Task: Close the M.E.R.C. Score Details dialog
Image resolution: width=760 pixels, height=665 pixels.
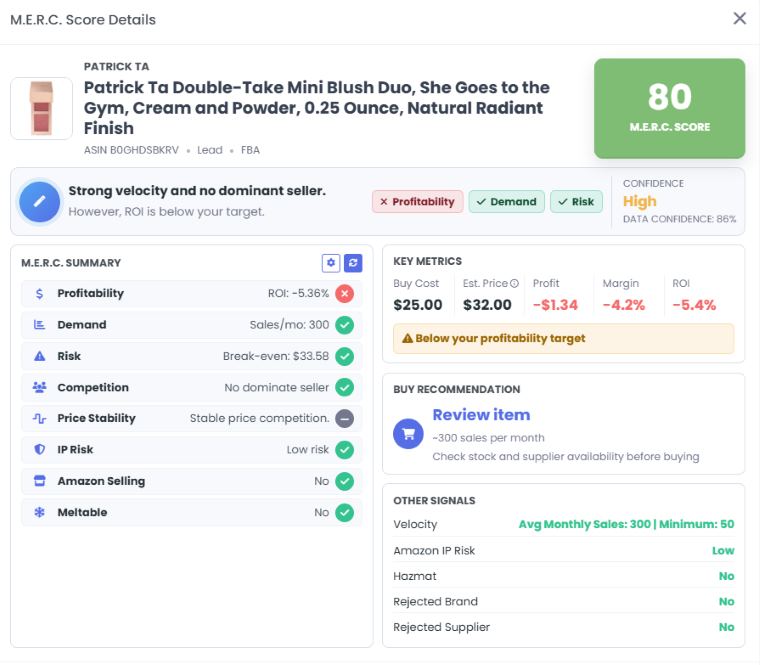Action: tap(739, 18)
